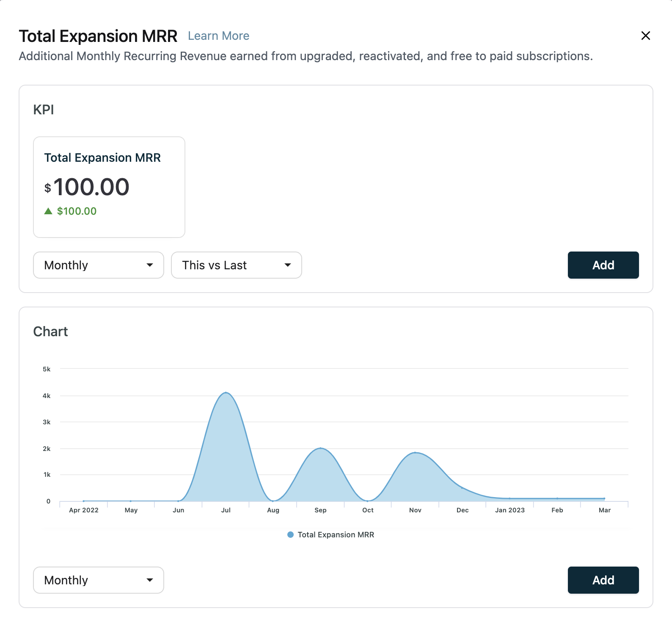Screen dimensions: 672x625
Task: Select the Sep peak on chart
Action: click(x=321, y=448)
